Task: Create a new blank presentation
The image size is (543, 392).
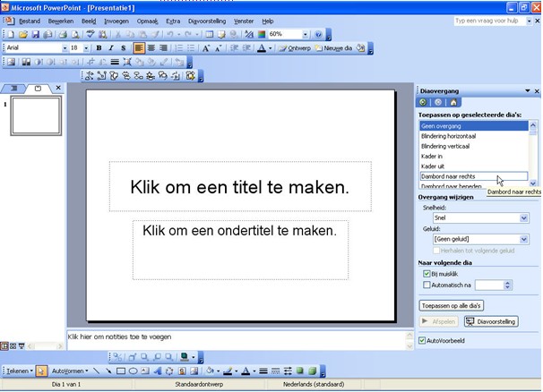Action: click(x=11, y=34)
